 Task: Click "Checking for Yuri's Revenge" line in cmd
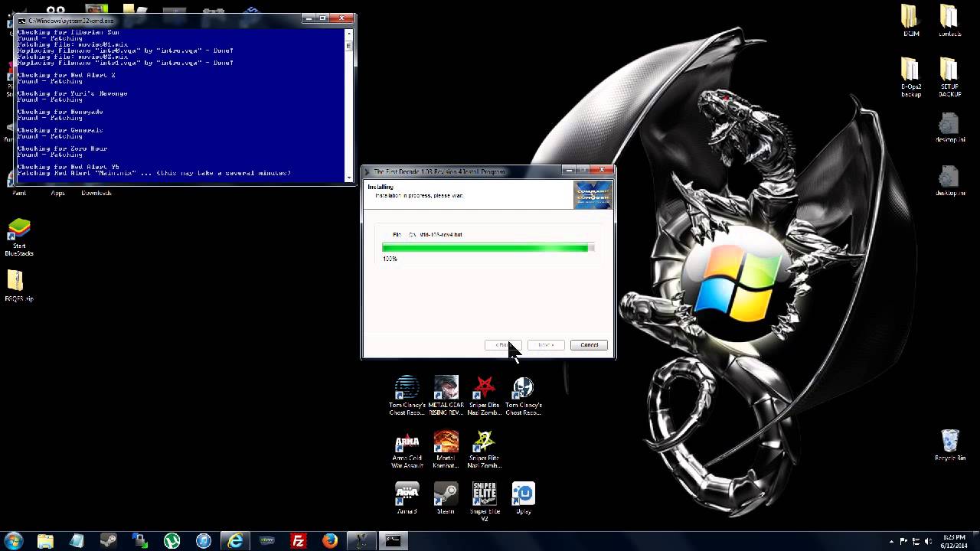click(x=73, y=93)
